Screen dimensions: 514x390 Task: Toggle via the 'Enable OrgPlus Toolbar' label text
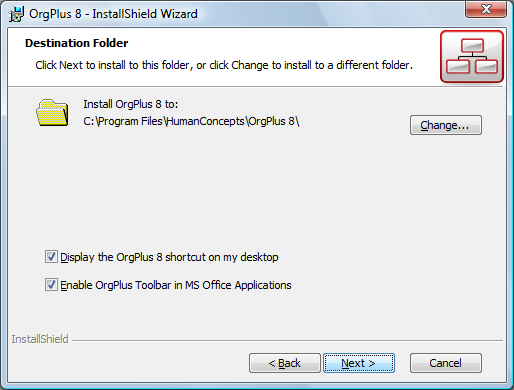[x=176, y=285]
